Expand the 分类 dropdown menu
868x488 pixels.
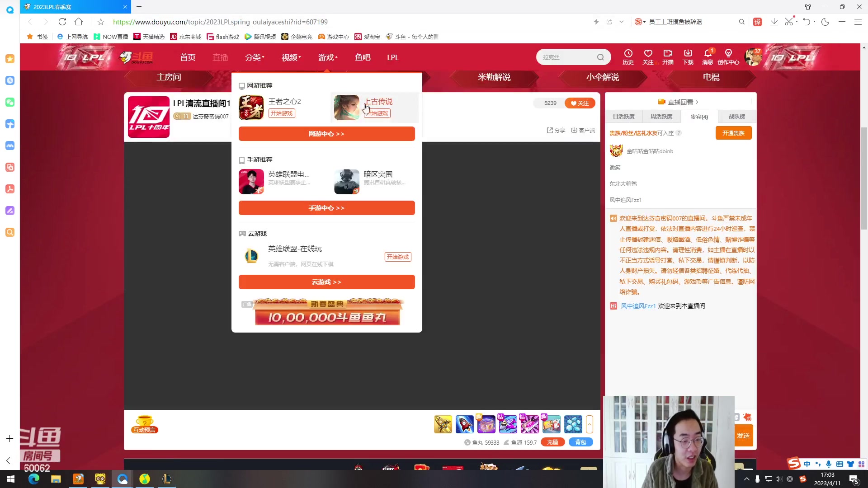coord(255,57)
